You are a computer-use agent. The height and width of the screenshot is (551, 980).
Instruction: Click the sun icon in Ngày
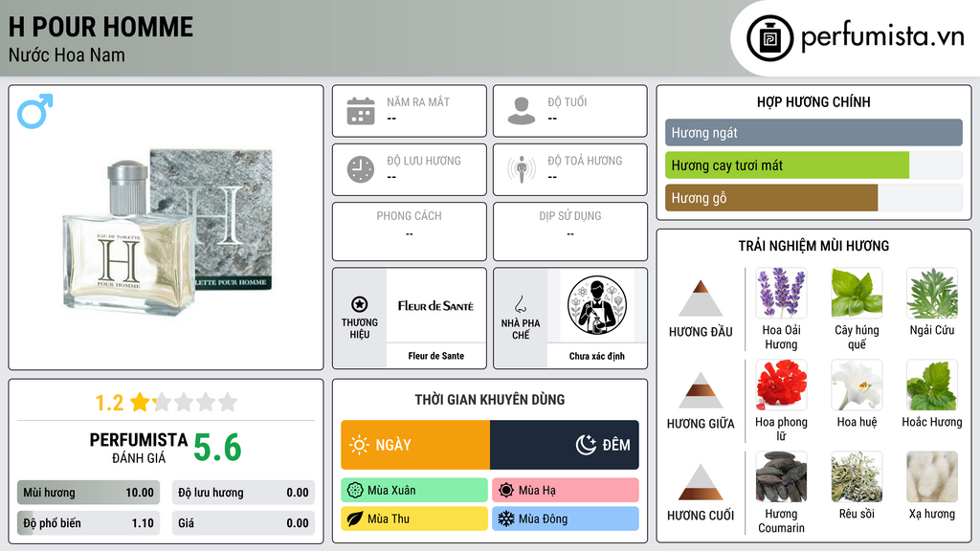click(x=360, y=445)
